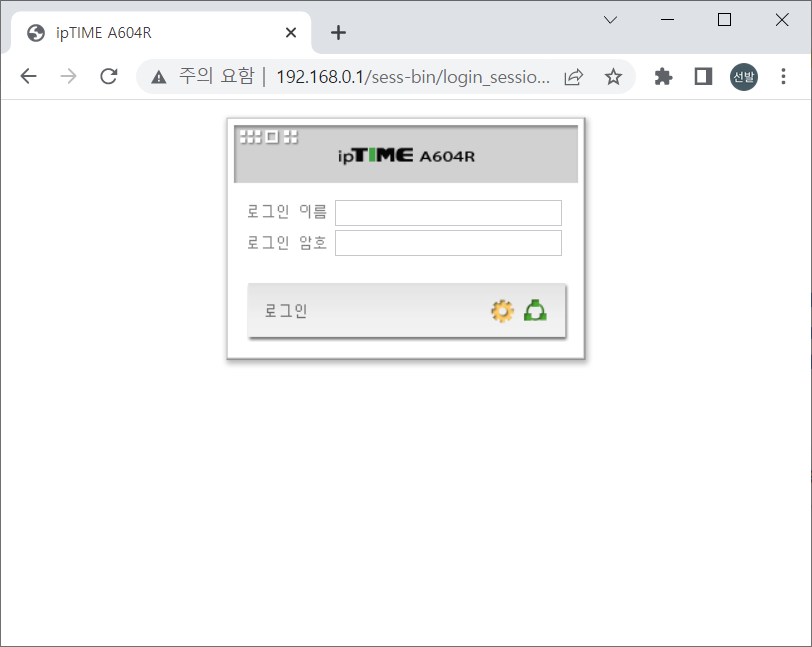The height and width of the screenshot is (647, 812).
Task: Open the tab search dropdown arrow
Action: point(611,20)
